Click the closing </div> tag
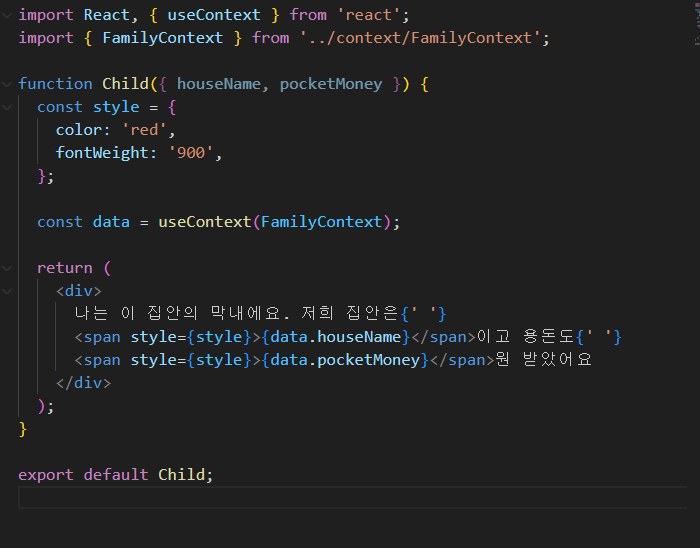Screen dimensions: 700x548 point(83,383)
